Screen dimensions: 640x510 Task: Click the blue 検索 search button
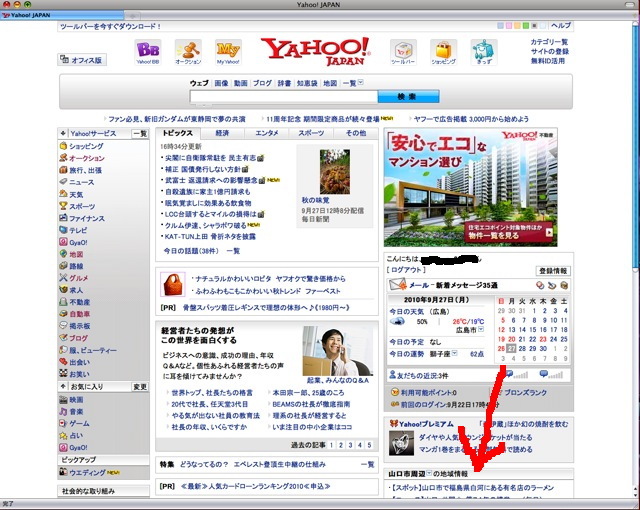tap(408, 97)
